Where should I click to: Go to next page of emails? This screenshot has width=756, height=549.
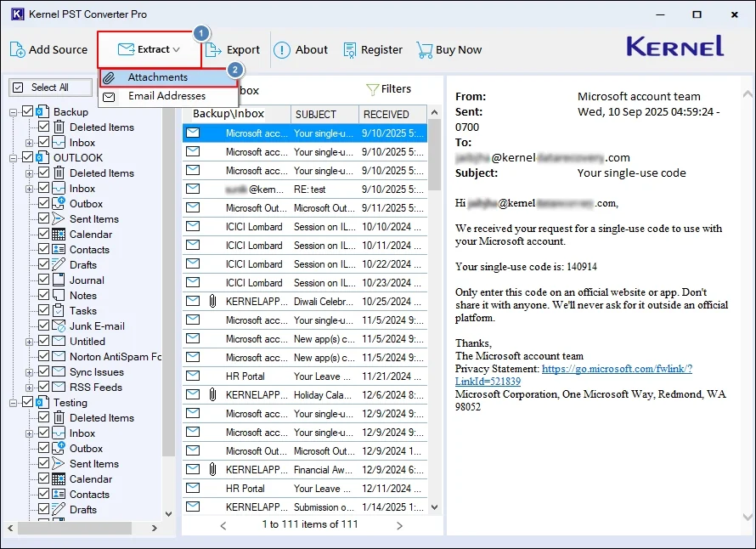point(399,525)
